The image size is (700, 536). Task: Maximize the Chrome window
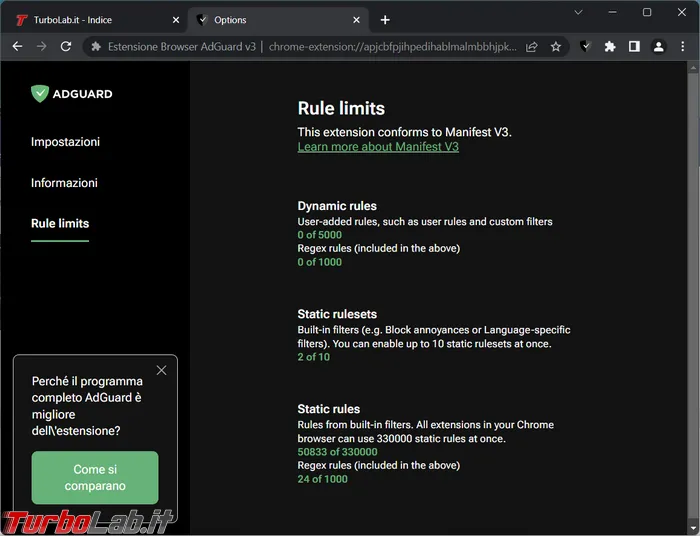point(647,12)
